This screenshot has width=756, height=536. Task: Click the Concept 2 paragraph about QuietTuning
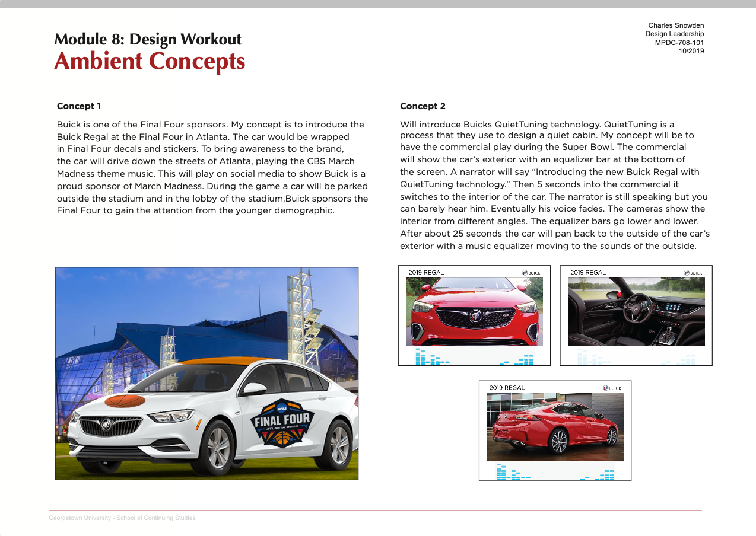coord(555,185)
